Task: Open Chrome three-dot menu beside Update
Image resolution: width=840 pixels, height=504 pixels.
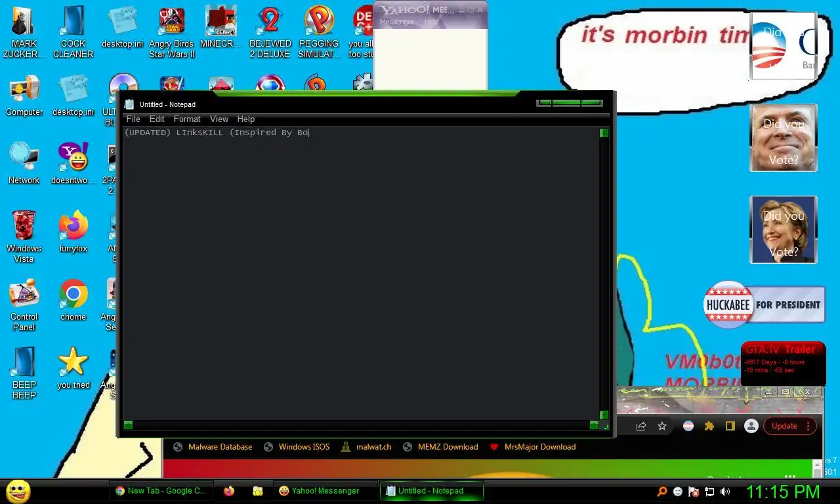Action: click(808, 426)
